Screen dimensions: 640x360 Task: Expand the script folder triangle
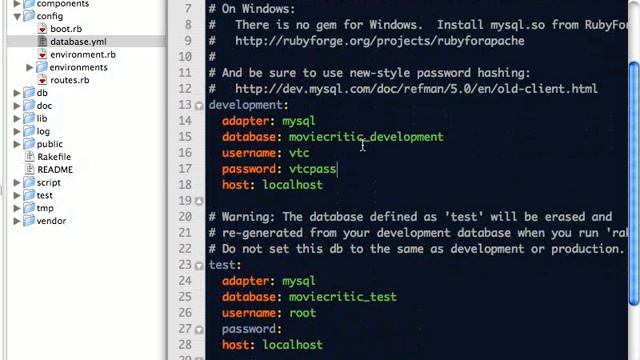coord(17,183)
